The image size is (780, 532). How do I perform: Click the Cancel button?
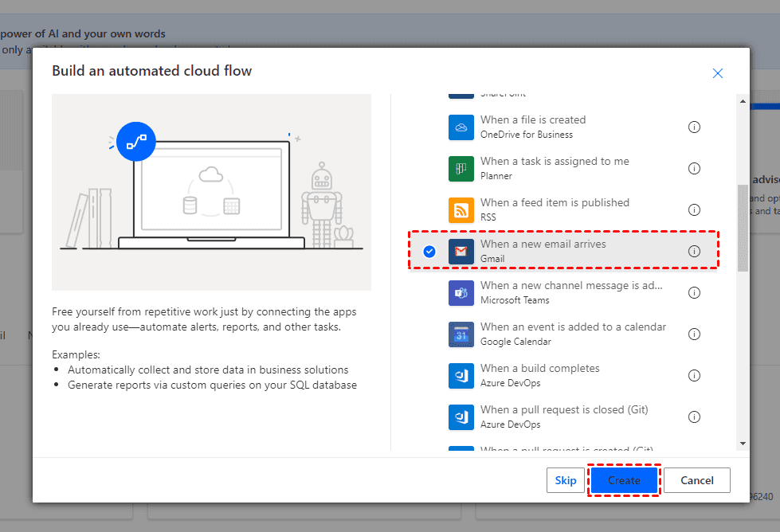point(696,480)
